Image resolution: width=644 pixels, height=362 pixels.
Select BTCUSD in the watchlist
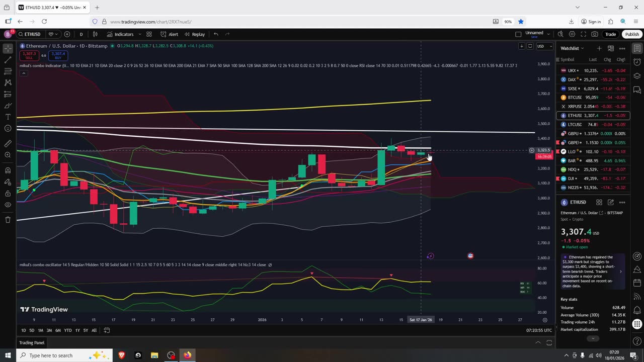[x=593, y=98]
